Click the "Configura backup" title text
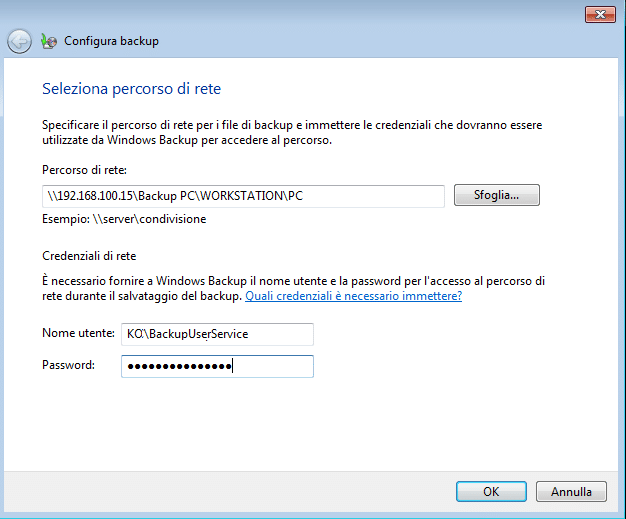 click(111, 42)
